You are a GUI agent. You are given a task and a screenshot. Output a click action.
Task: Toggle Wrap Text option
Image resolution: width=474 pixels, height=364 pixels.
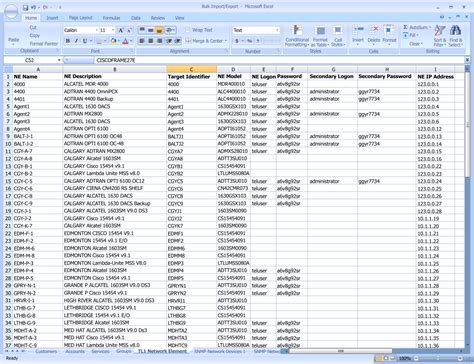click(199, 30)
